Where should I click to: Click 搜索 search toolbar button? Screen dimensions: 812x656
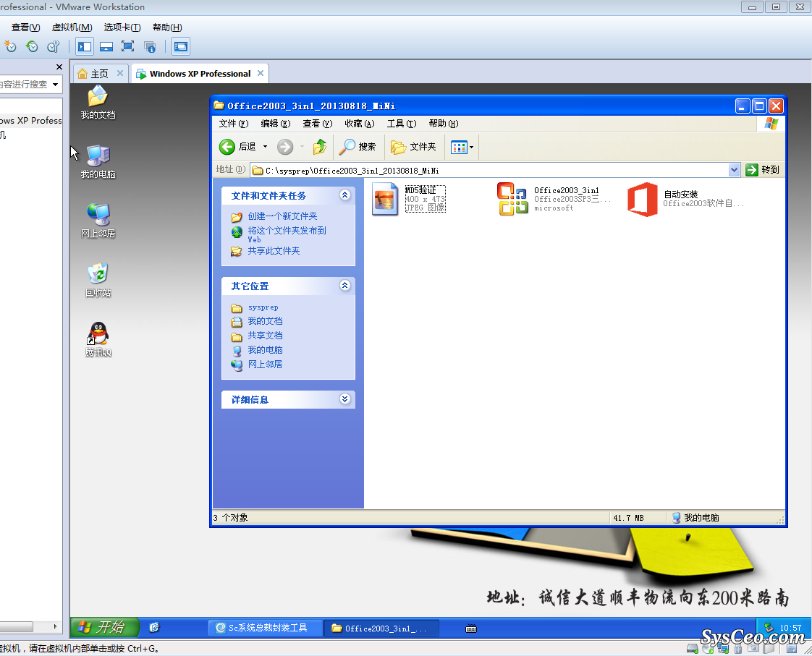click(x=358, y=147)
